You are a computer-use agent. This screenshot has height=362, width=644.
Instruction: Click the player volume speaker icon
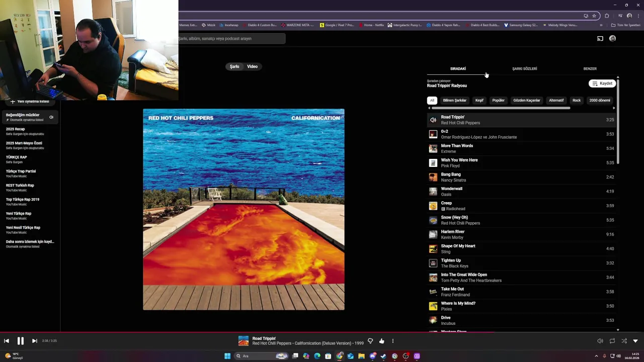tap(600, 341)
